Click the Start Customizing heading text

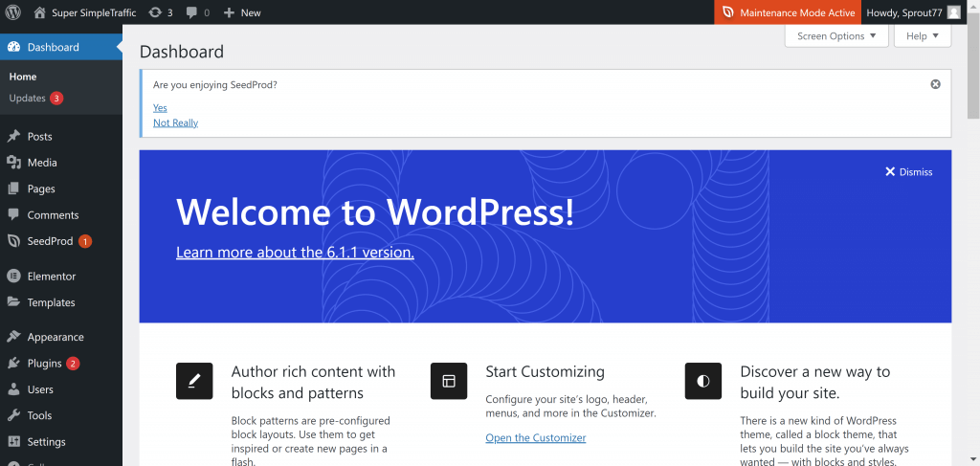click(545, 371)
